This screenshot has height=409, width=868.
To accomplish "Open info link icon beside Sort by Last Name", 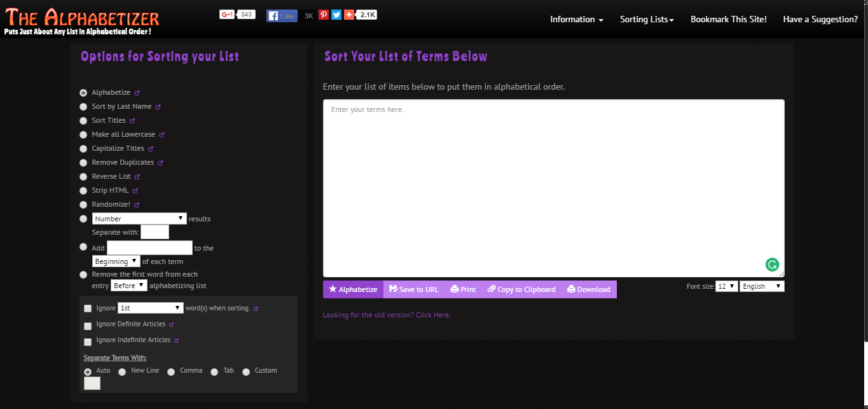I will (x=158, y=107).
